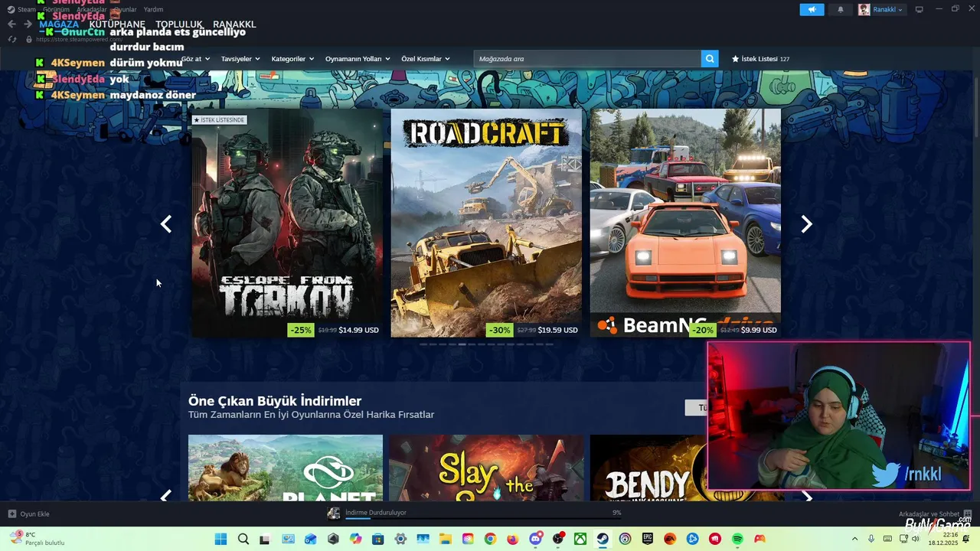Screen dimensions: 980x551
Task: Switch to TOPLULUK tab
Action: coord(179,24)
